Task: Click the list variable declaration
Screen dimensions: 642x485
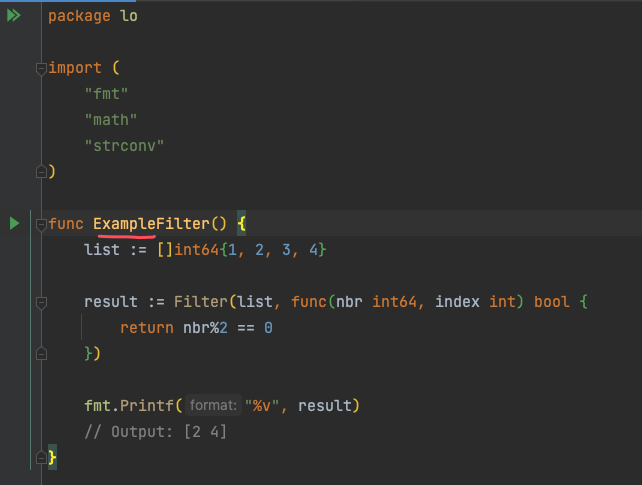Action: pos(102,249)
